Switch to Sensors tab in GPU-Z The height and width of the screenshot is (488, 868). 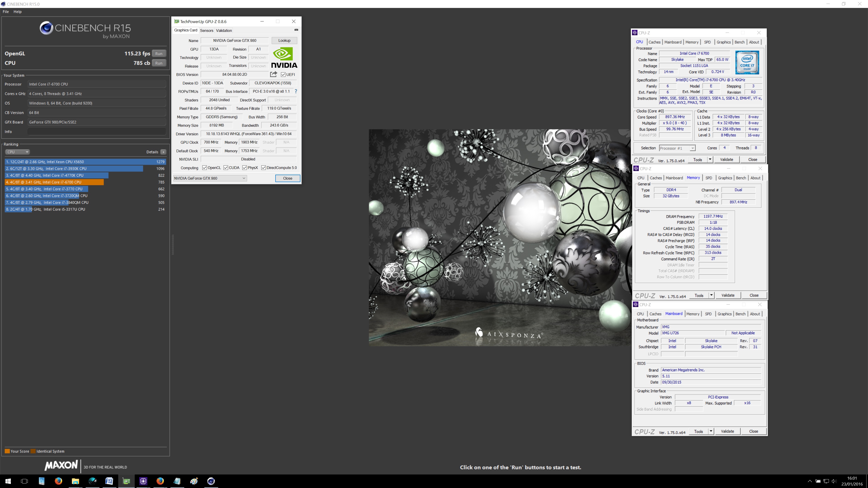tap(207, 30)
